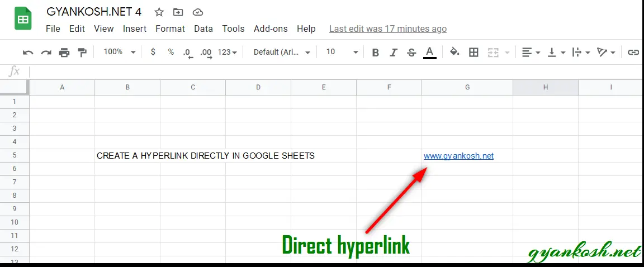Open the View menu

104,28
